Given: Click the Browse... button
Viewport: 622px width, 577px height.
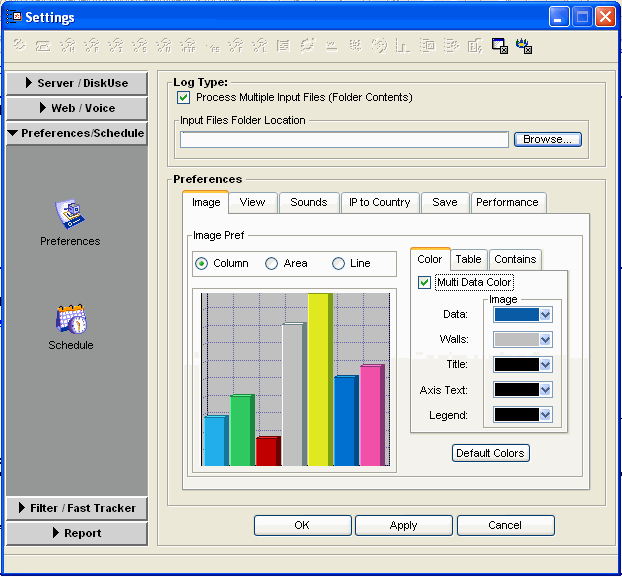Looking at the screenshot, I should coord(547,140).
